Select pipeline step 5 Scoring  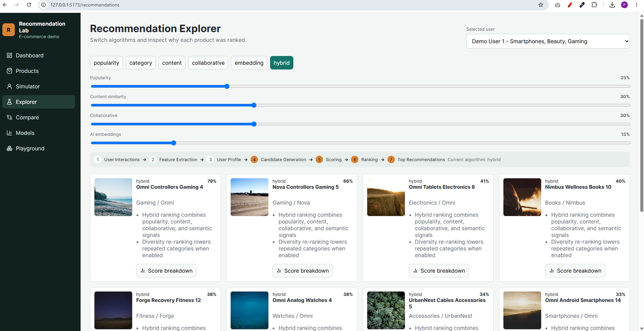pyautogui.click(x=329, y=160)
